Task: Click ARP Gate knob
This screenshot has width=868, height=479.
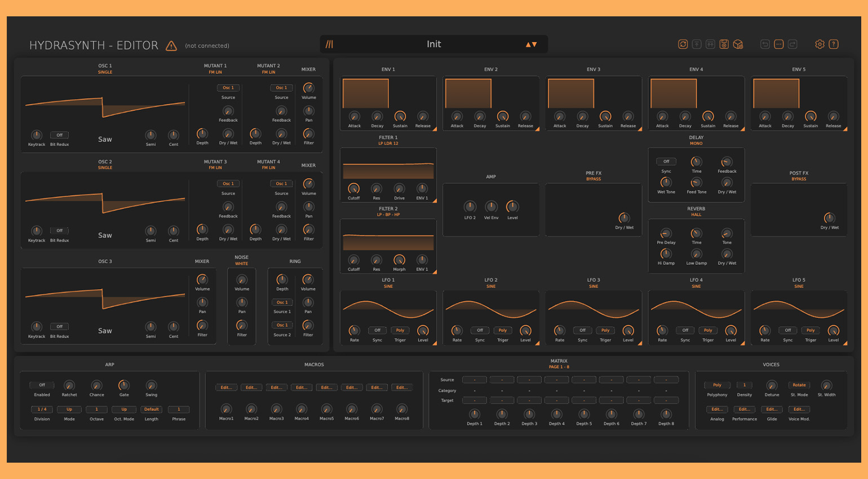Action: point(124,385)
